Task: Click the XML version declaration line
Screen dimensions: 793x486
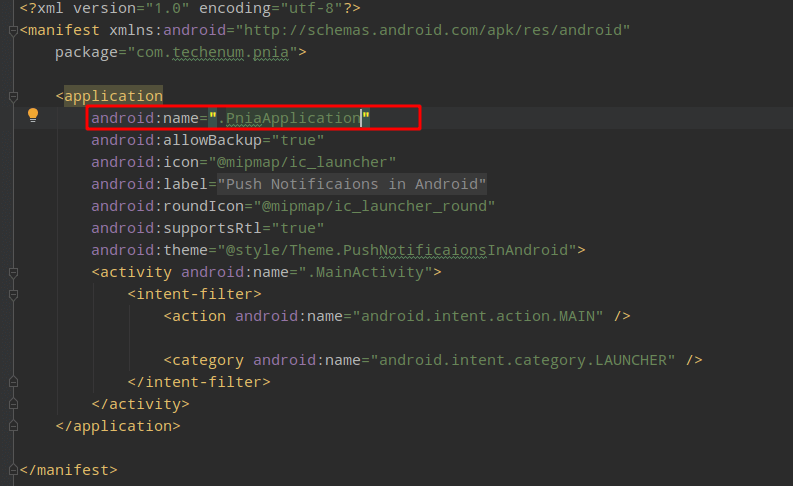Action: point(190,8)
